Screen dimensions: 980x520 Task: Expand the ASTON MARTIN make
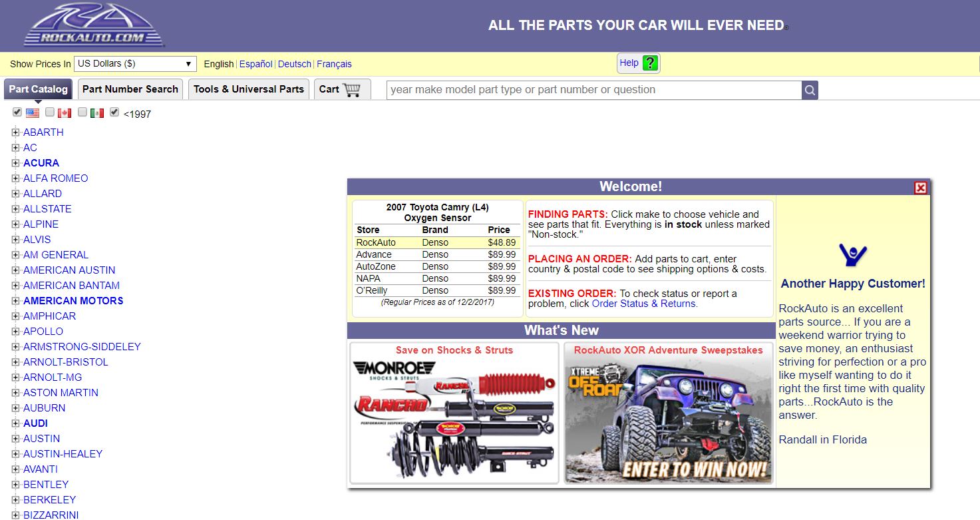pos(16,393)
